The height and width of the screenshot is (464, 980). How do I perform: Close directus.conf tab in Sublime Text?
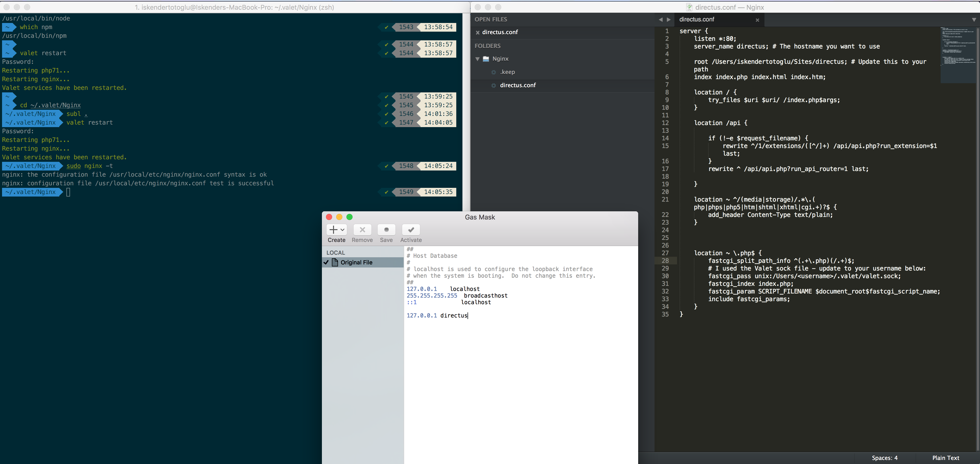coord(757,20)
